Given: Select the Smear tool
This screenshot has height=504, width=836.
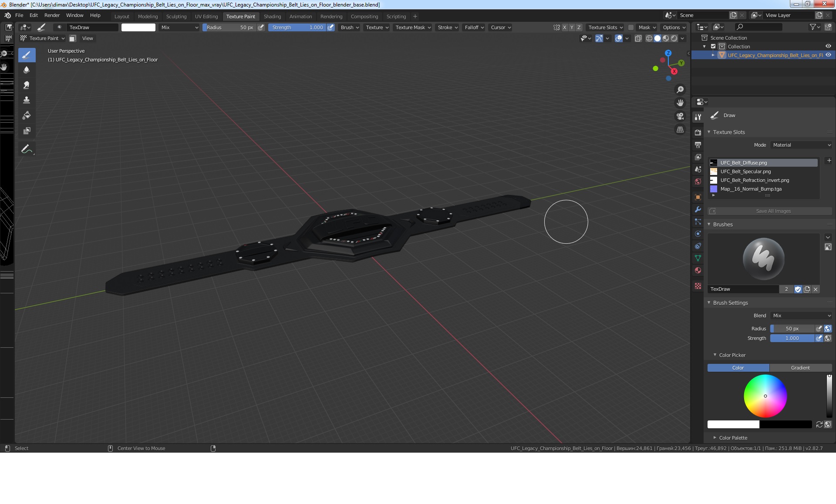Looking at the screenshot, I should coord(27,85).
